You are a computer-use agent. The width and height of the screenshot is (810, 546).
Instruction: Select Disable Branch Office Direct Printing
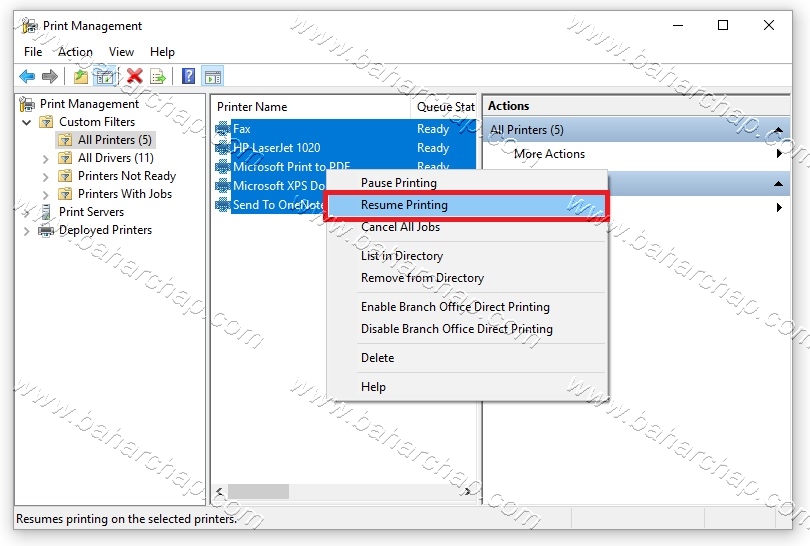[x=457, y=329]
